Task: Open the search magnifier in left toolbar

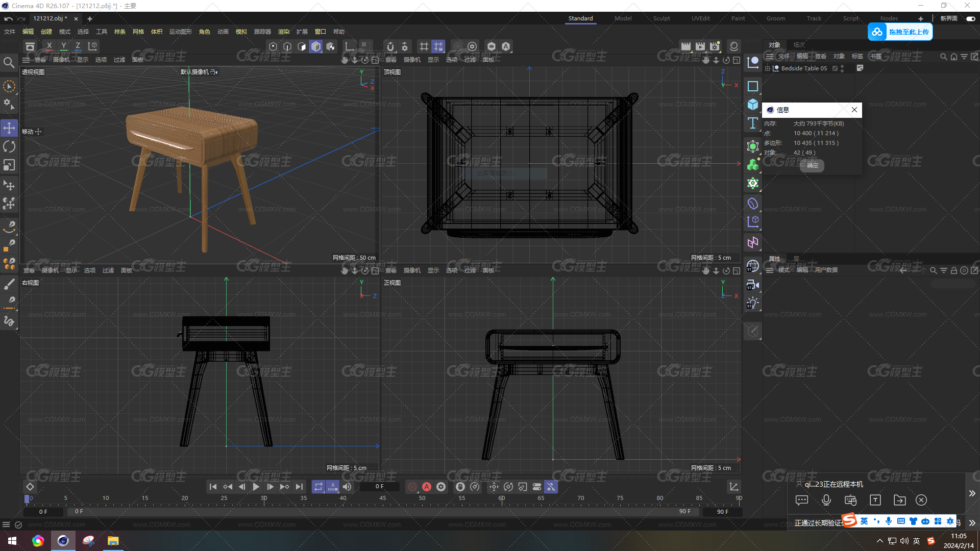Action: click(9, 62)
